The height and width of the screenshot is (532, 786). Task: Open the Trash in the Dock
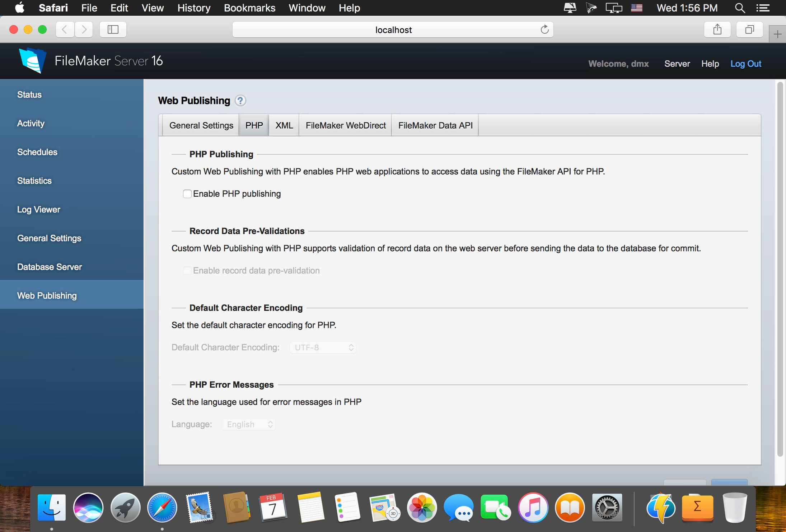735,508
